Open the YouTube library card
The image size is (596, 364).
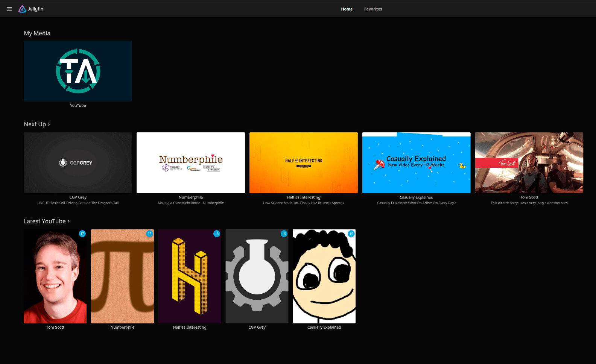point(78,71)
